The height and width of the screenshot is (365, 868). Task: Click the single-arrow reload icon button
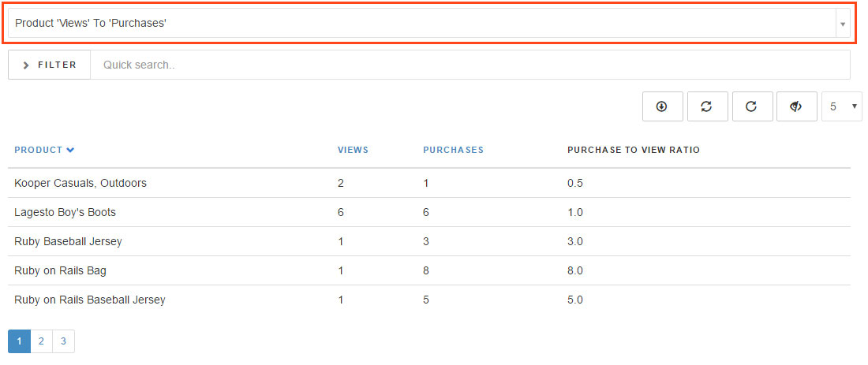coord(752,106)
